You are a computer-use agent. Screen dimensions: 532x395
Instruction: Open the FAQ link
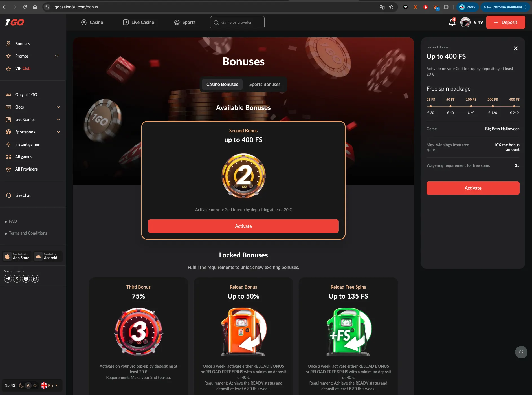(x=13, y=221)
